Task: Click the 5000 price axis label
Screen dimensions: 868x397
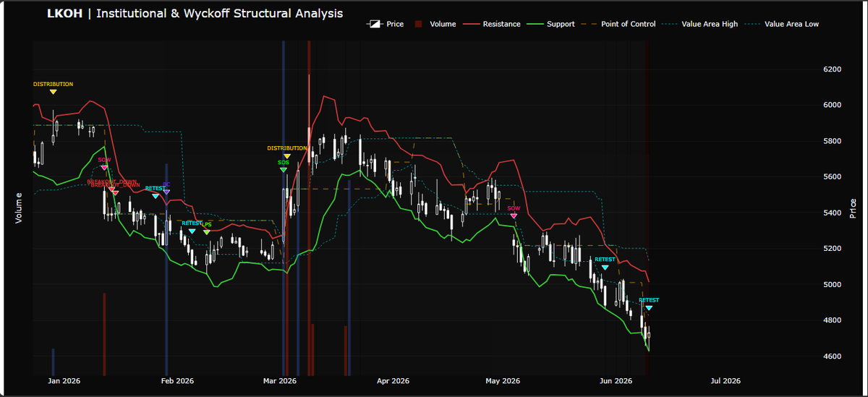Action: pos(832,285)
